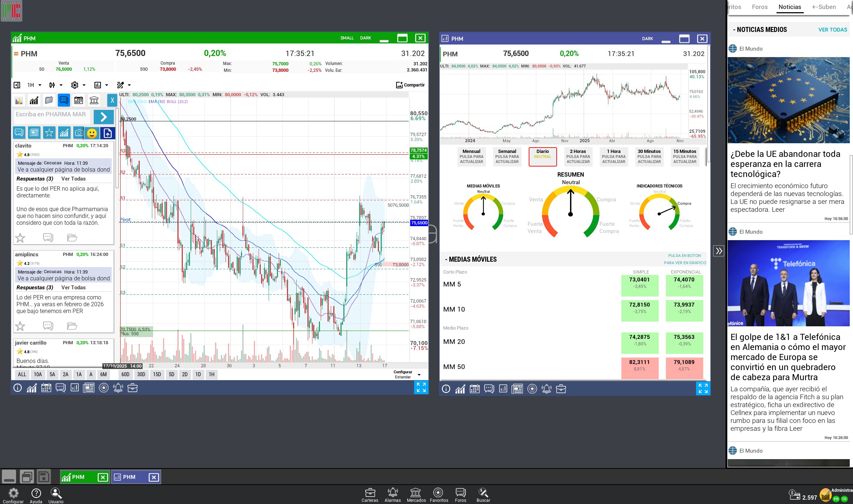
Task: Open the emoji smiley picker
Action: click(92, 133)
